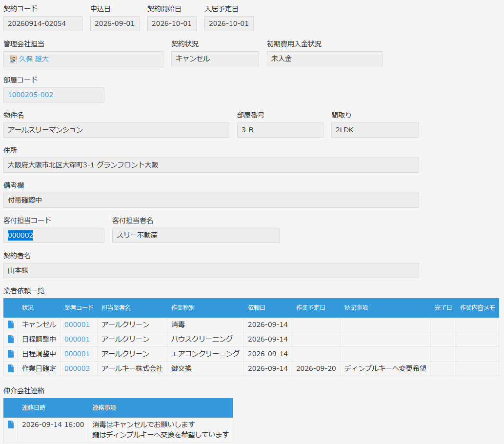Open record icon for 2026-09-14 16:00 contact row

(11, 424)
